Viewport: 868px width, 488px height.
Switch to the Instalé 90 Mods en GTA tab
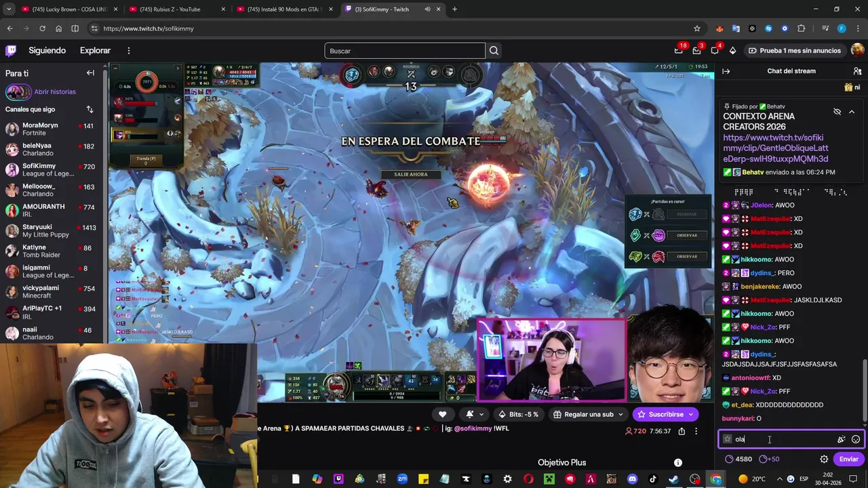pos(285,9)
